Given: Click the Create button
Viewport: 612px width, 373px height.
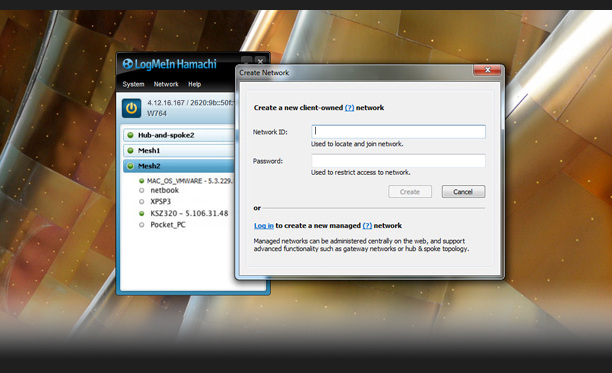Looking at the screenshot, I should [410, 192].
